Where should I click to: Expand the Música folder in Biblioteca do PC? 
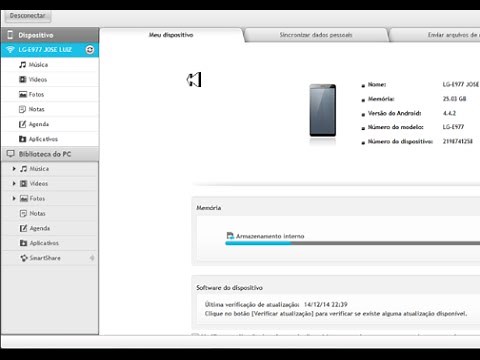14,169
